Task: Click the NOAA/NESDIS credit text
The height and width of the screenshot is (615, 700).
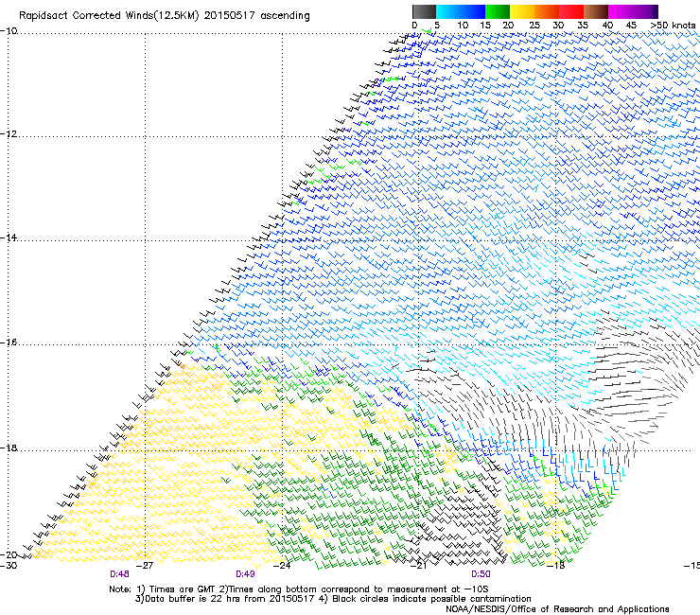Action: (x=557, y=608)
